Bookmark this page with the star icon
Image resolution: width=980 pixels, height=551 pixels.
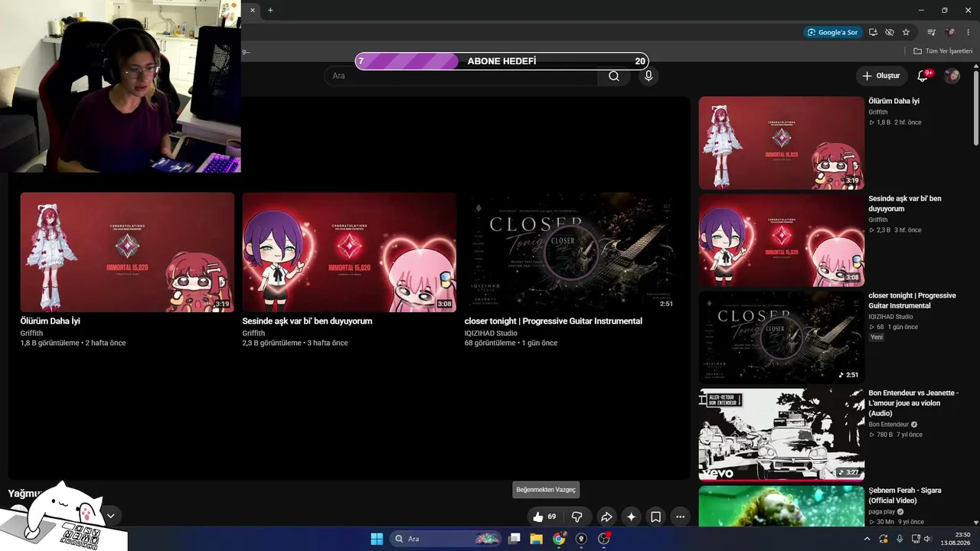[906, 32]
